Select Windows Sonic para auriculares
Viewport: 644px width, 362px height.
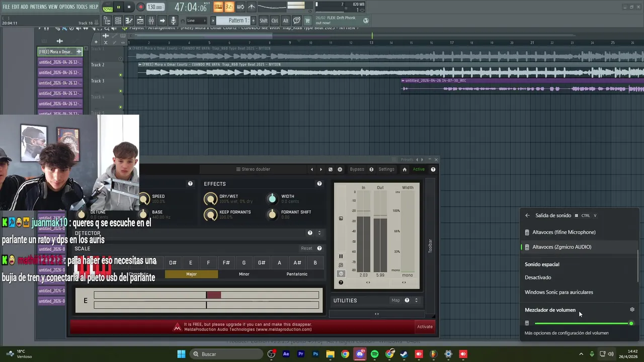click(x=579, y=292)
